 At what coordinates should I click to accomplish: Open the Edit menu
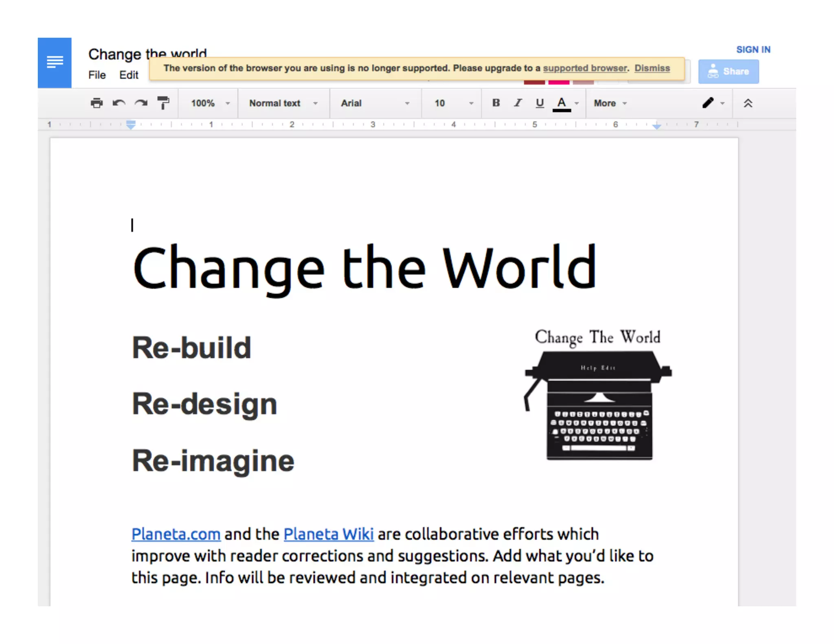[129, 75]
